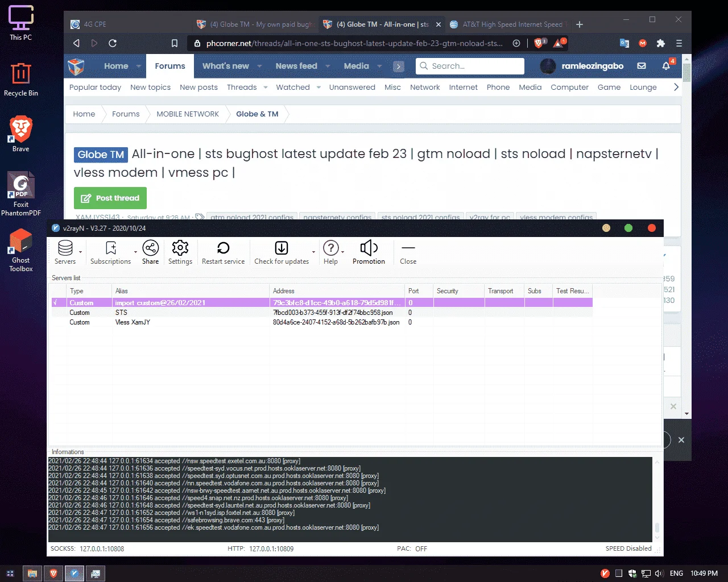Focus the forum Search field

click(470, 66)
